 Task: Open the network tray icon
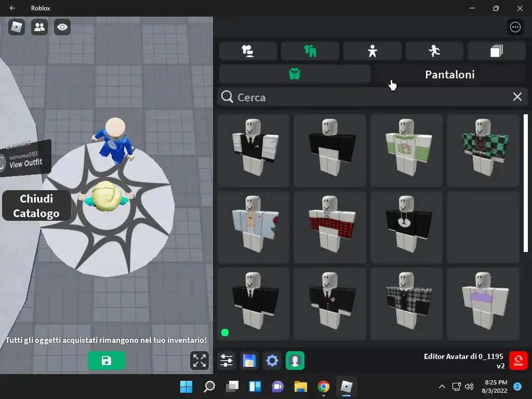(x=456, y=387)
